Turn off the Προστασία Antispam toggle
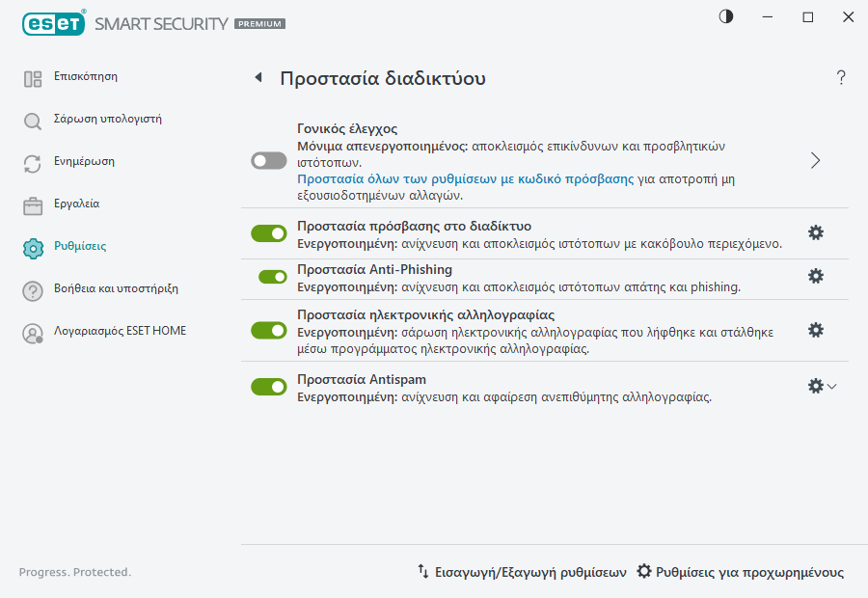868x598 pixels. [269, 386]
